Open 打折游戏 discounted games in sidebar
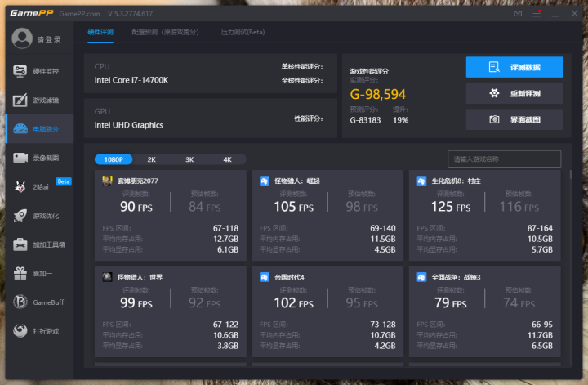Viewport: 588px width, 385px height. point(40,331)
